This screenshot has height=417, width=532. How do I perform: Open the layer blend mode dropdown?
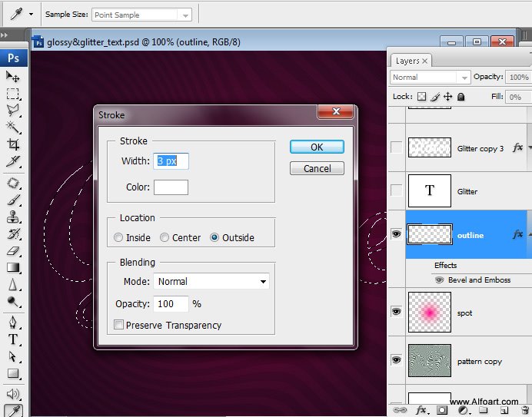(x=430, y=78)
